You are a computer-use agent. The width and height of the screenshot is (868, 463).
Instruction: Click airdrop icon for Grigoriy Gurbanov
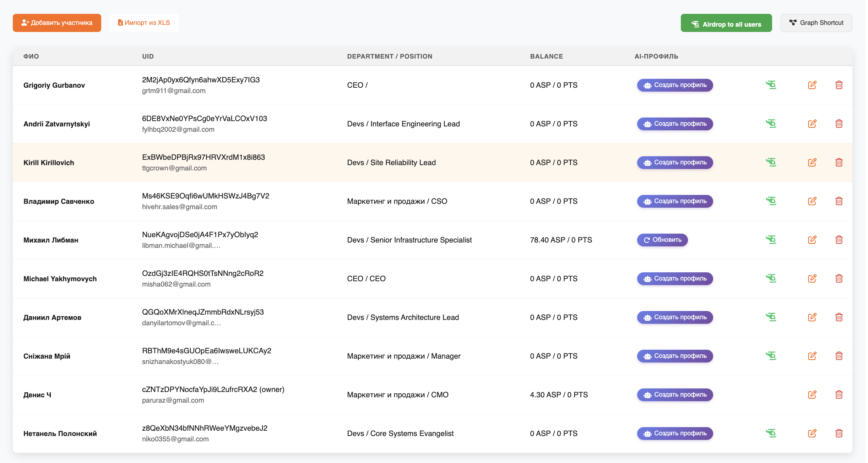pos(771,85)
